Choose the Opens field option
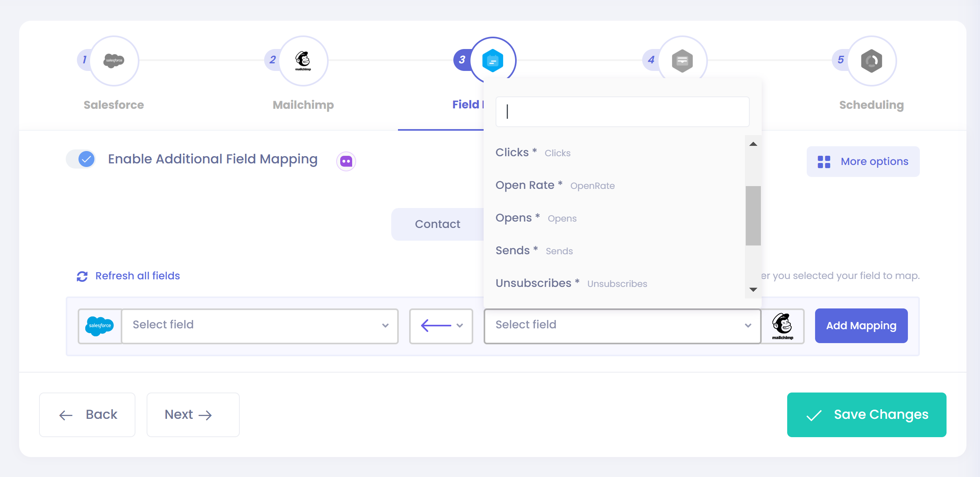This screenshot has width=980, height=477. coord(614,218)
